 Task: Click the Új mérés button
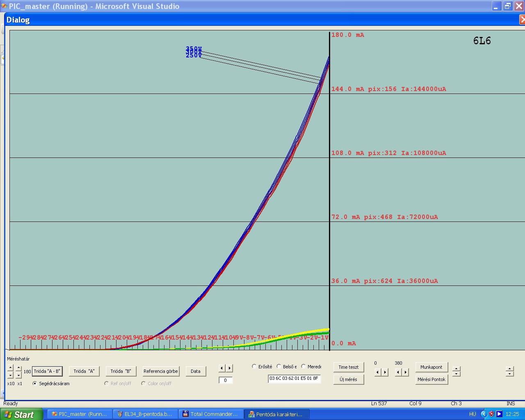point(349,379)
